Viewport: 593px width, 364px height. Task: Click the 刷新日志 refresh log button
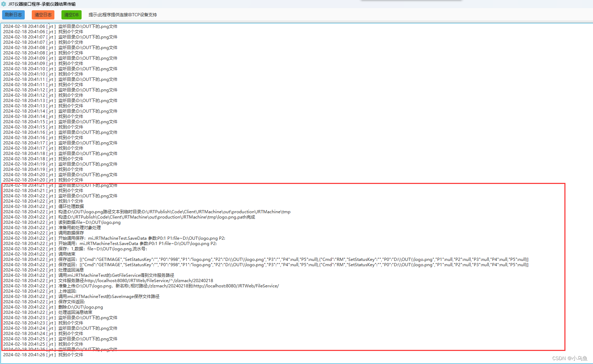[13, 15]
